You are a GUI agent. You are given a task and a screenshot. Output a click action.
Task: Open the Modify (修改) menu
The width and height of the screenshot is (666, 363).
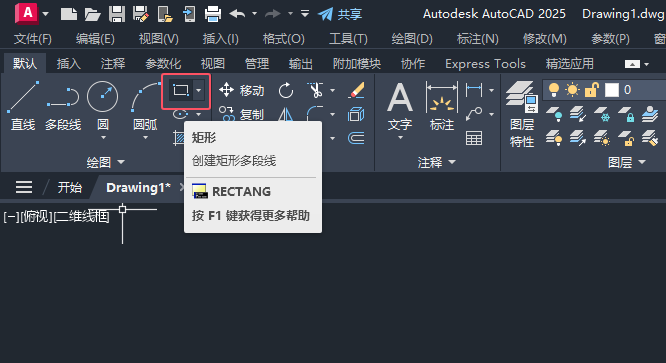[x=545, y=39]
